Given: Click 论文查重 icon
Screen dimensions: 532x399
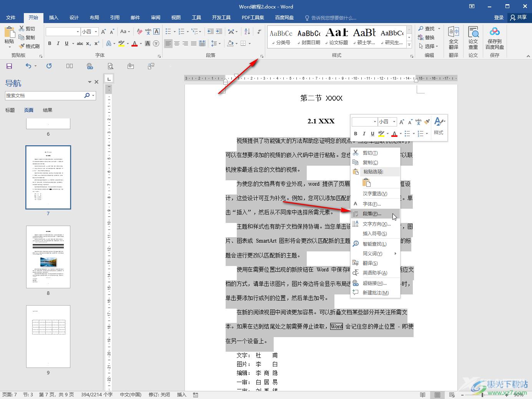Looking at the screenshot, I should [473, 38].
